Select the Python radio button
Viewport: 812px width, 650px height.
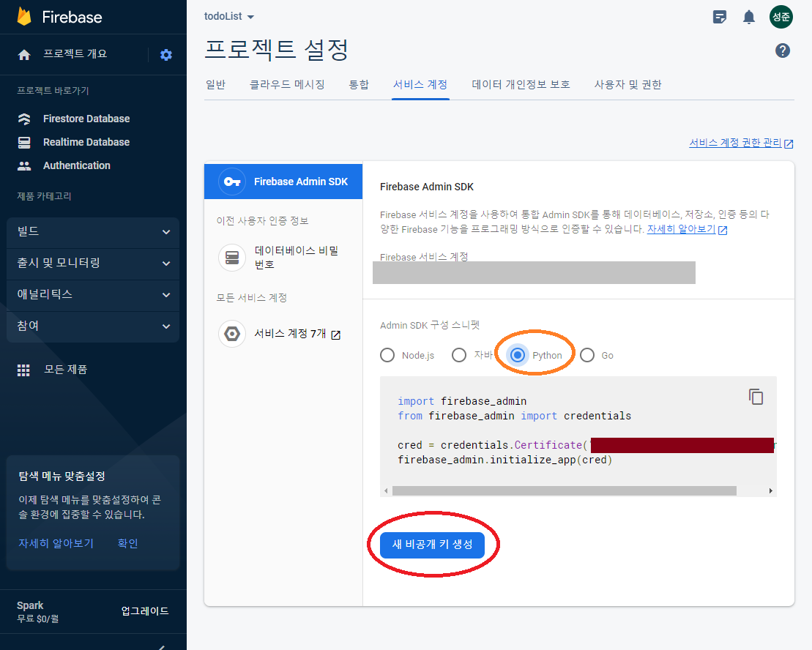518,355
